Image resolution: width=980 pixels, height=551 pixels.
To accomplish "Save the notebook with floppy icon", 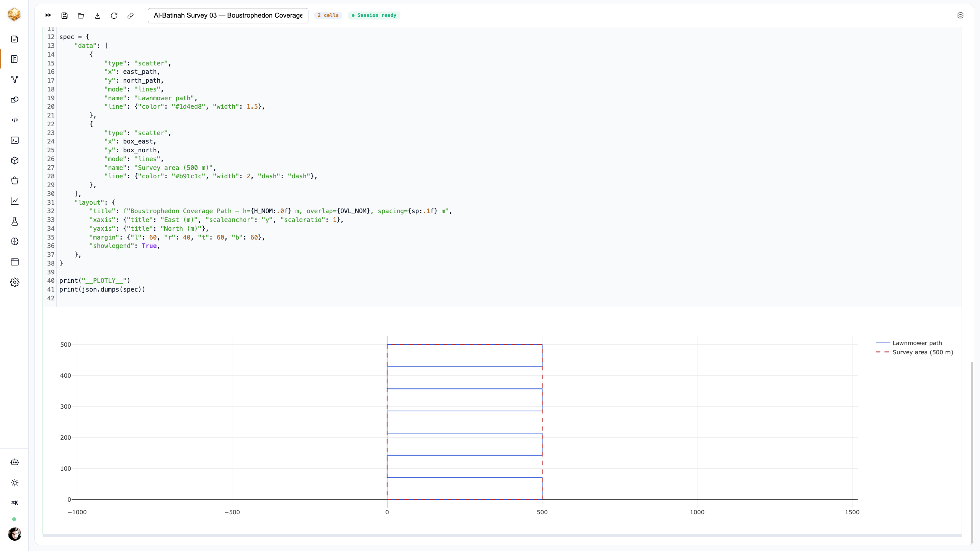I will coord(65,15).
